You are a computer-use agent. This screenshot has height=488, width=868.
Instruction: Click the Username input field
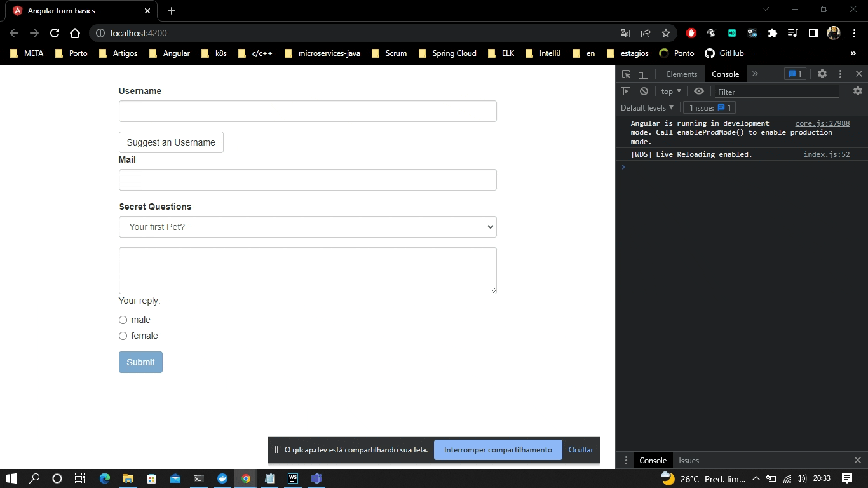pos(307,111)
